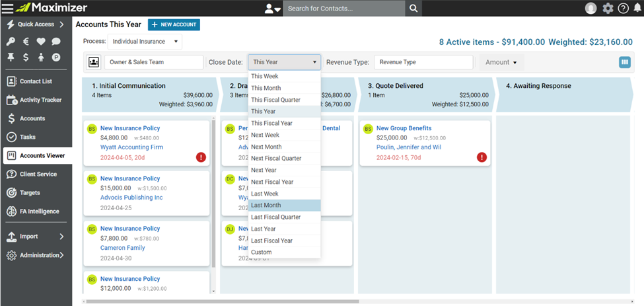Screen dimensions: 644x306
Task: Select This Week from close date list
Action: (x=284, y=77)
